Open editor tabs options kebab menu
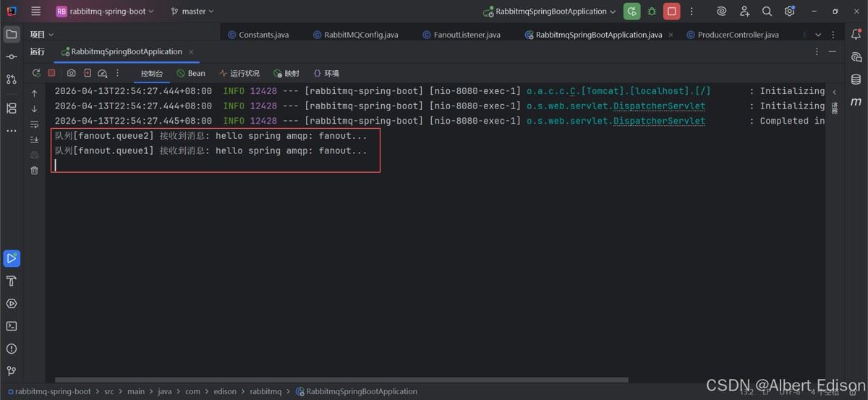Image resolution: width=868 pixels, height=400 pixels. (833, 35)
